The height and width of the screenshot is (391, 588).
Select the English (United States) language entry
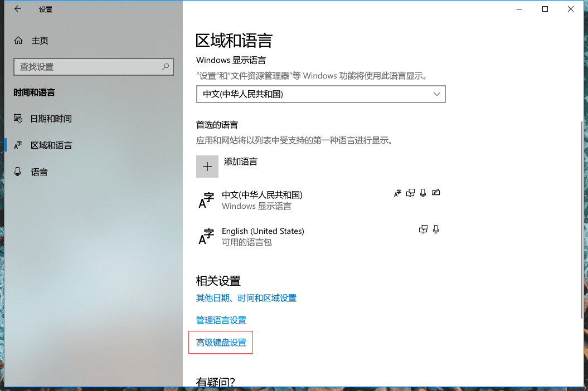tap(263, 236)
